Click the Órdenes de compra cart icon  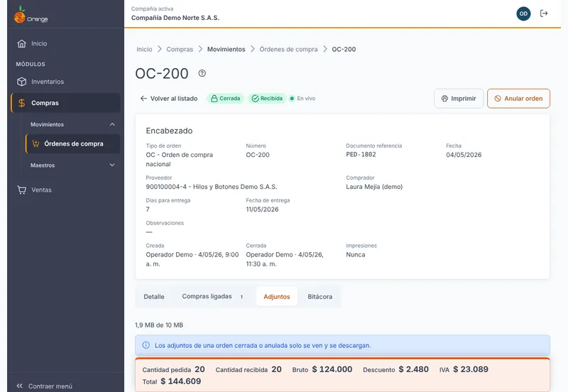click(35, 144)
